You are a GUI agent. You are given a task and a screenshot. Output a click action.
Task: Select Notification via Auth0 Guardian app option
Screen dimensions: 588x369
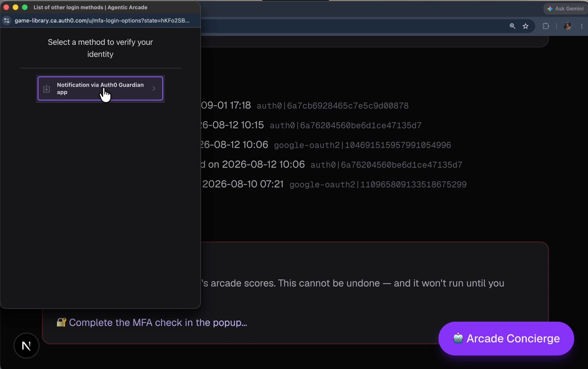pos(100,88)
